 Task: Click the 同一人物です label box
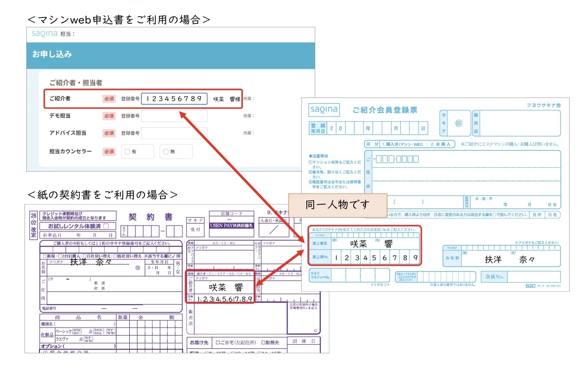338,205
